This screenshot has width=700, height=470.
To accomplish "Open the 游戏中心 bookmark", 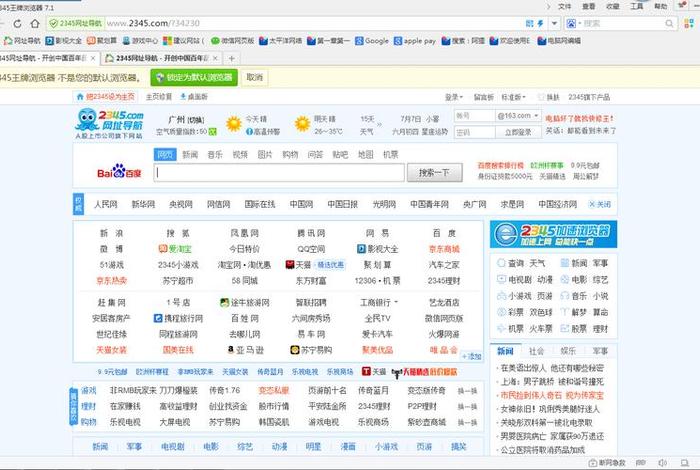I will [140, 41].
